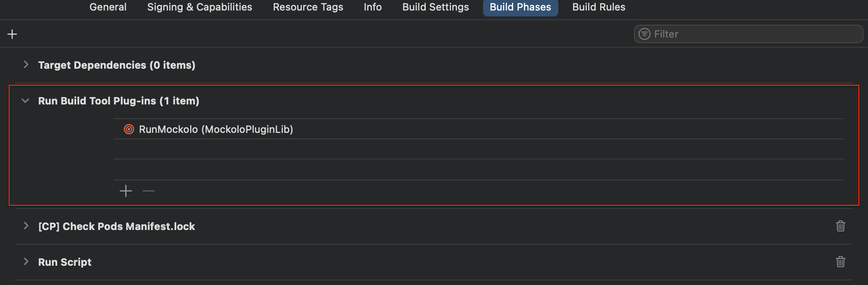This screenshot has height=285, width=868.
Task: Select the Build Phases tab
Action: [x=520, y=7]
